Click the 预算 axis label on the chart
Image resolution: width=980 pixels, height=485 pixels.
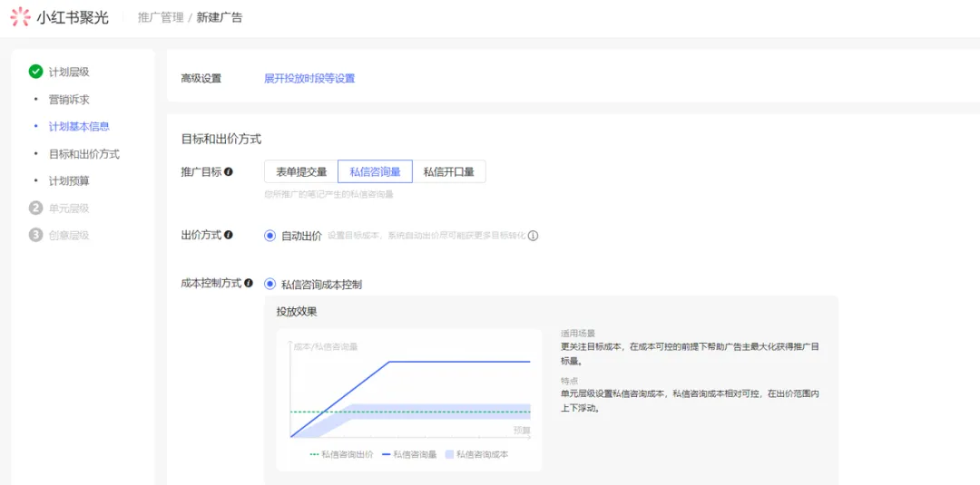click(x=523, y=430)
